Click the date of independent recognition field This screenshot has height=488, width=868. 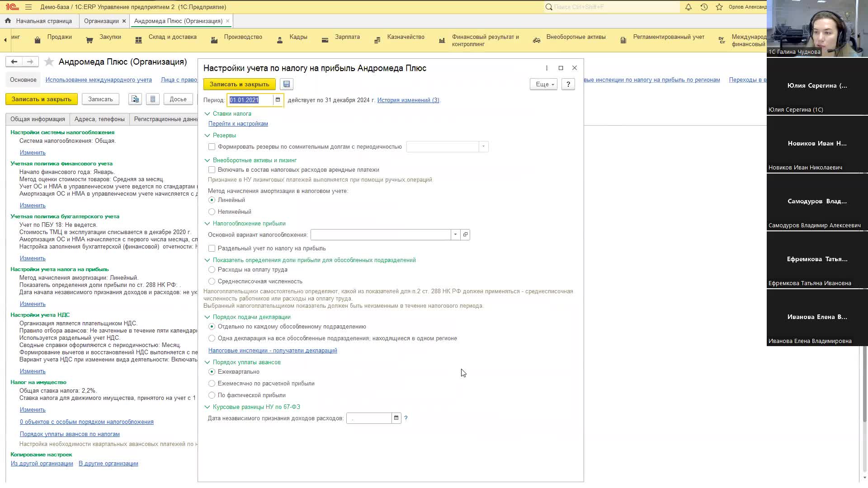369,418
